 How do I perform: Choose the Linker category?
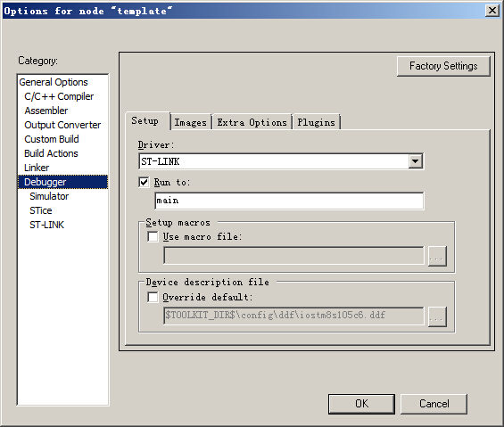(x=37, y=168)
